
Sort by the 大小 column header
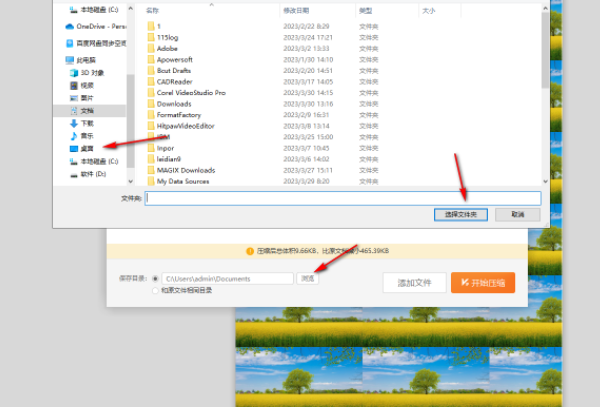tap(428, 11)
